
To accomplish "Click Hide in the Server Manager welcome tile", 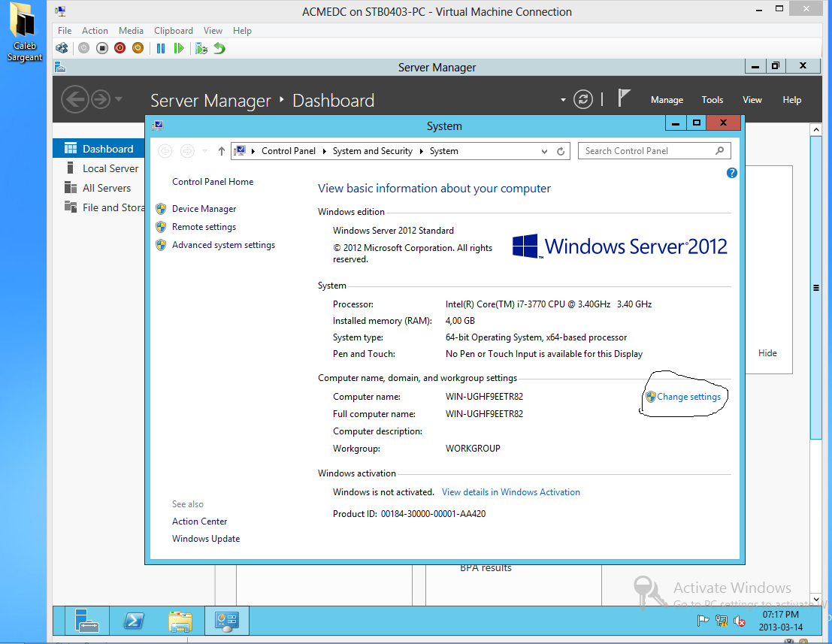I will (767, 353).
